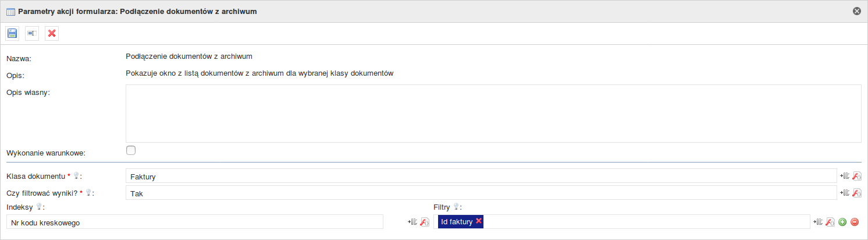Show hint bulb next to Filtry label
Screen dimensions: 868x240
coord(456,207)
